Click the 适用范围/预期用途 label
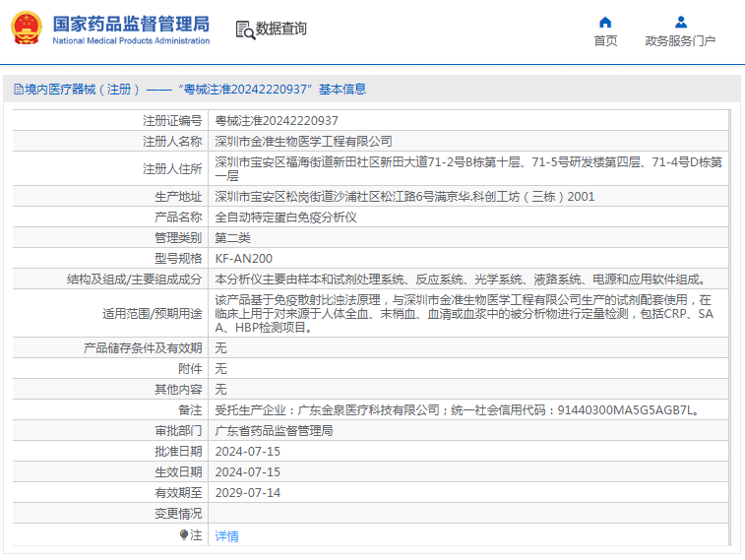 pos(153,314)
